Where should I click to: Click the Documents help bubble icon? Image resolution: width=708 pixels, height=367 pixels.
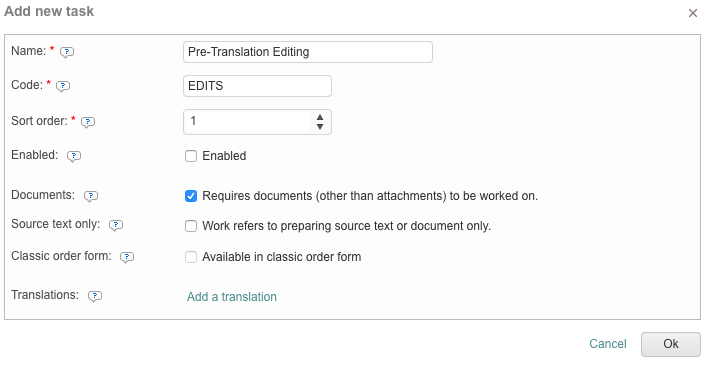coord(91,196)
